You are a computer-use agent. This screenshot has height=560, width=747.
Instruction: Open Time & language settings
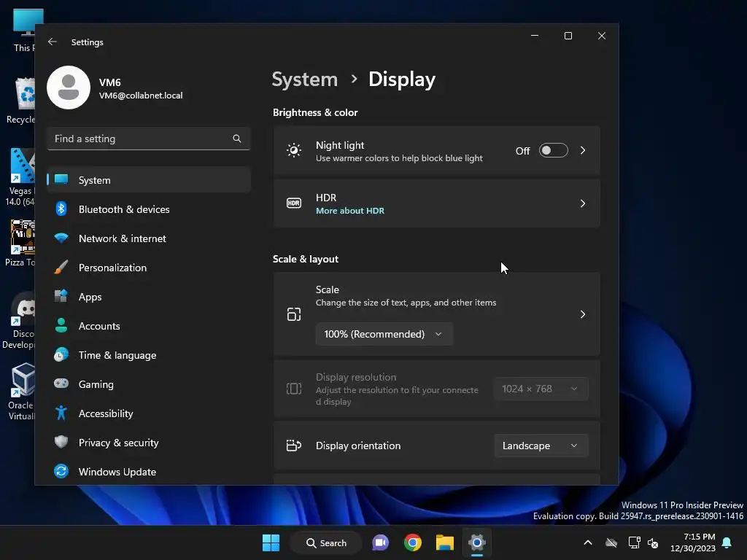[149, 355]
